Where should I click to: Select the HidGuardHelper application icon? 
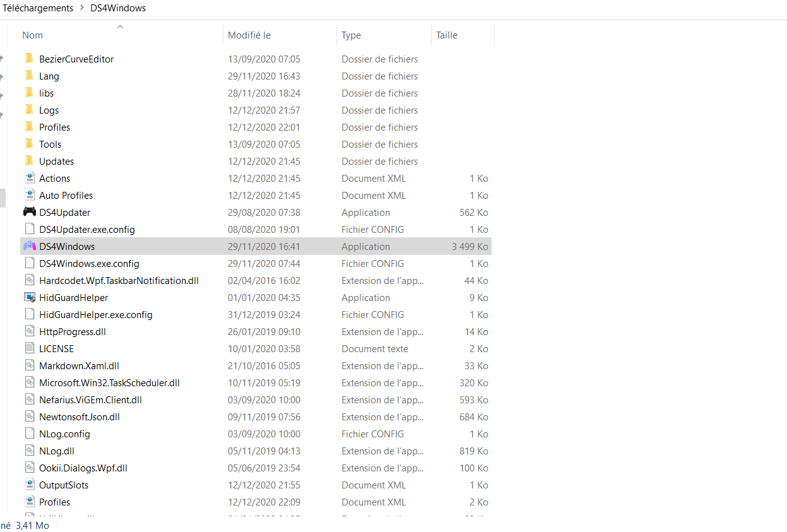[30, 297]
